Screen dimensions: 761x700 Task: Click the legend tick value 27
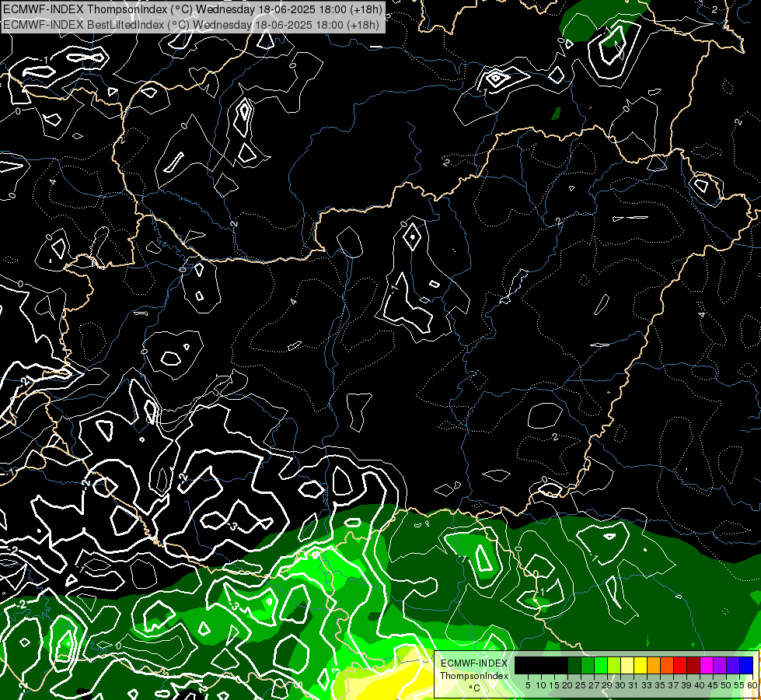coord(594,685)
